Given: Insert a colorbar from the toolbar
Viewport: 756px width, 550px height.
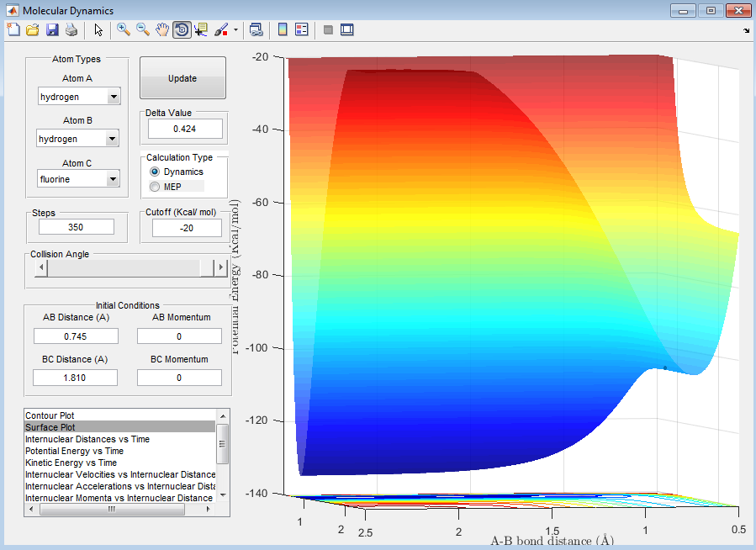Looking at the screenshot, I should [x=283, y=30].
